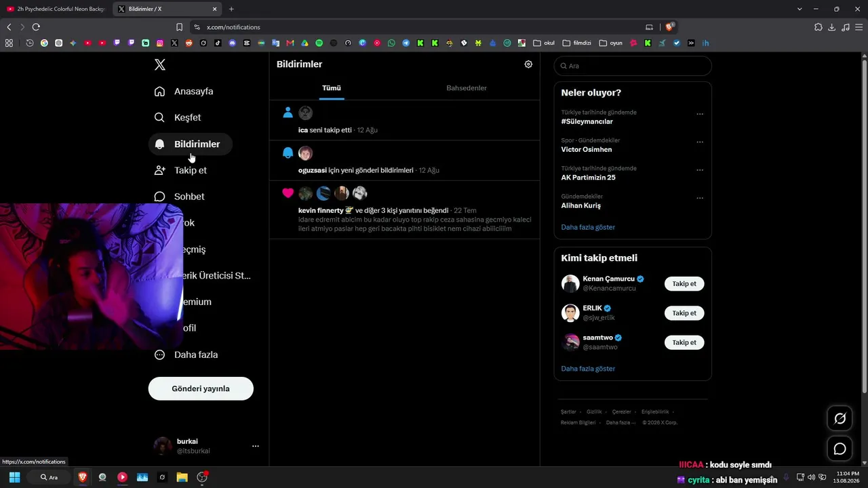
Task: Open the Spotify bookmark icon
Action: coord(319,43)
